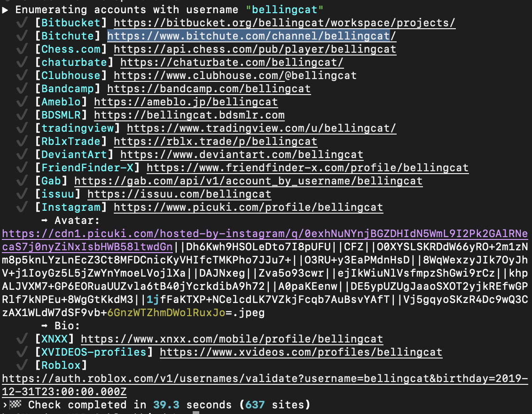Click the [RblxTrade] site label
Screen dimensions: 532x414
point(71,141)
